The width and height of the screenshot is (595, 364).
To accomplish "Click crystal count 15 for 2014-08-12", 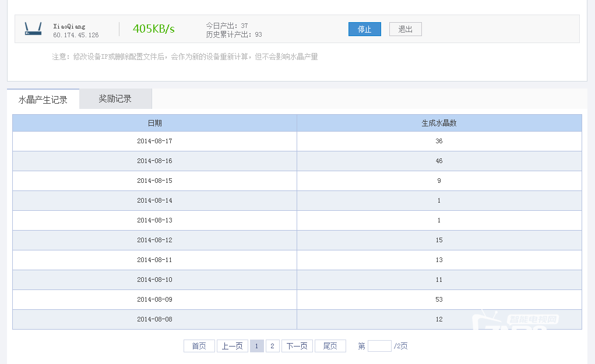I will 439,240.
